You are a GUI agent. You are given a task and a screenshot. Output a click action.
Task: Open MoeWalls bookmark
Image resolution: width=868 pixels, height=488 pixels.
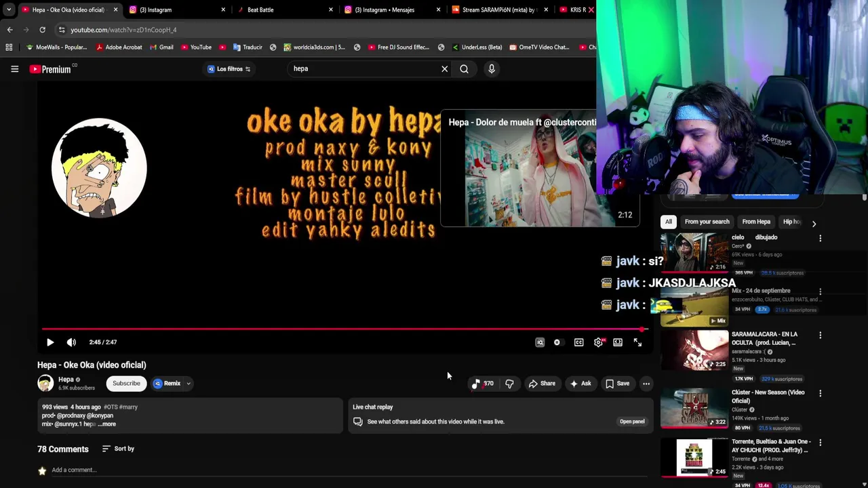click(56, 47)
